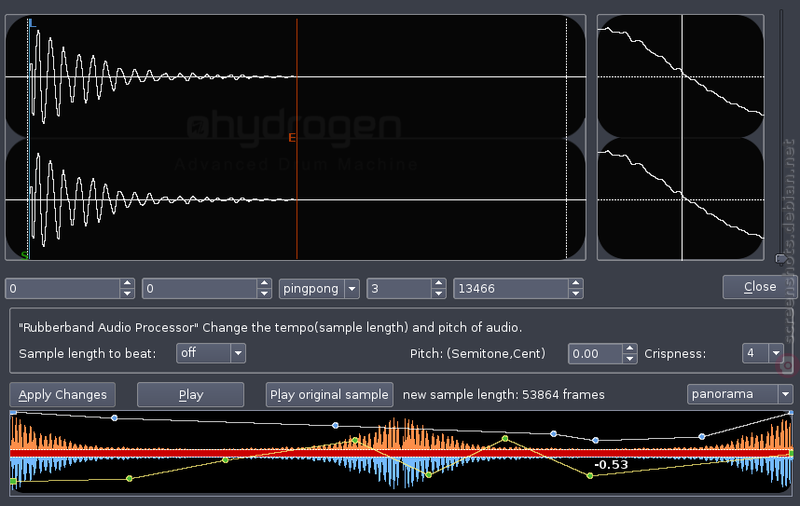Increase the Pitch value 0.00
Viewport: 800px width, 506px height.
coord(630,348)
